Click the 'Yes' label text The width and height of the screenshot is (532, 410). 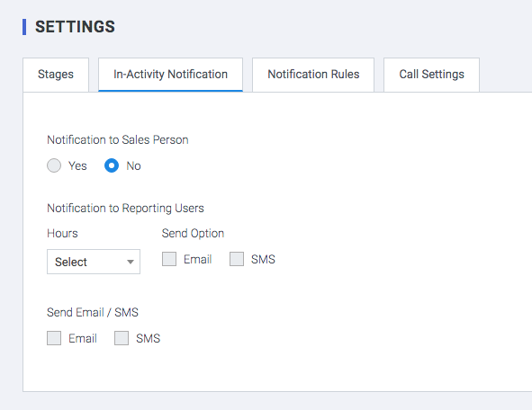77,166
